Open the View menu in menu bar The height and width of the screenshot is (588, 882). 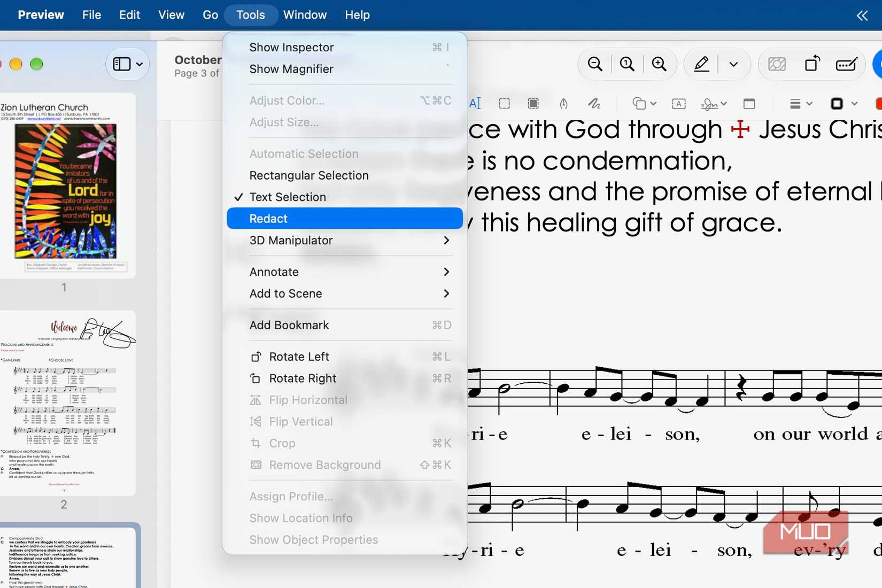[x=171, y=15]
